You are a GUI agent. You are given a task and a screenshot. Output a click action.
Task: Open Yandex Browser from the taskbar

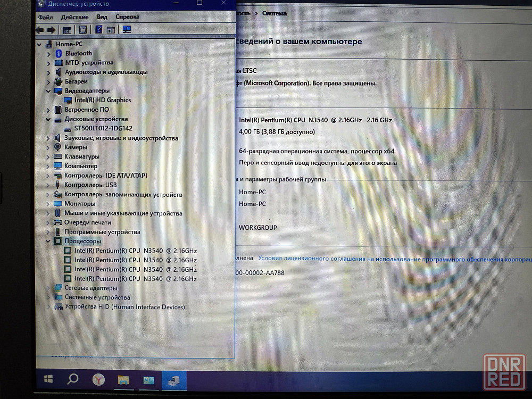tap(98, 379)
